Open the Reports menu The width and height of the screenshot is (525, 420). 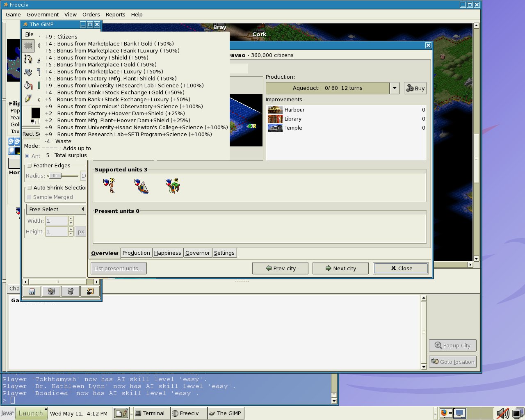115,14
